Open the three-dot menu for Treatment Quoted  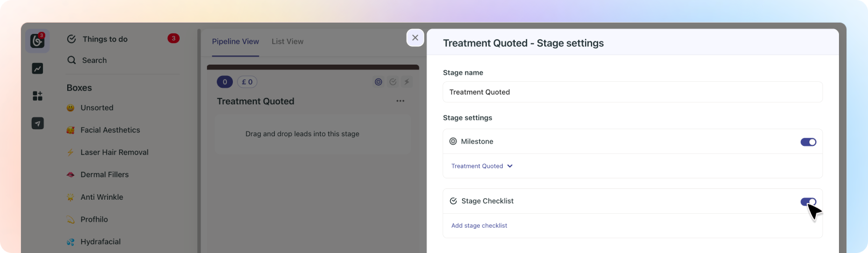tap(400, 101)
